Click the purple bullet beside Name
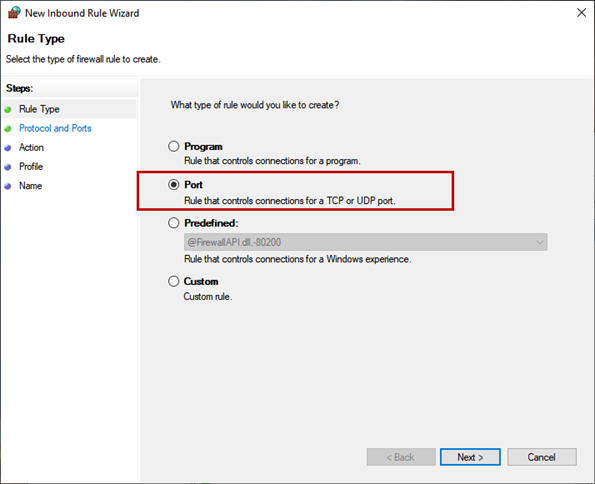Screen dimensions: 595x484 (x=8, y=186)
